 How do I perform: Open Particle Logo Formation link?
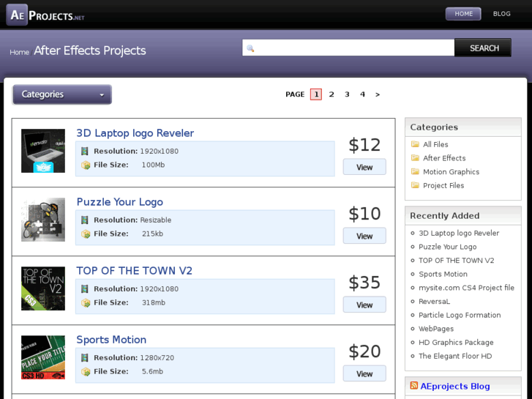[x=460, y=315]
